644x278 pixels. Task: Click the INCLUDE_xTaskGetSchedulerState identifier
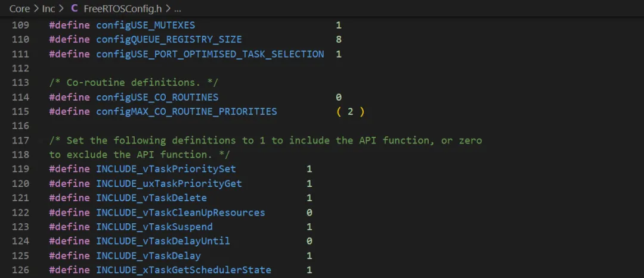click(184, 270)
